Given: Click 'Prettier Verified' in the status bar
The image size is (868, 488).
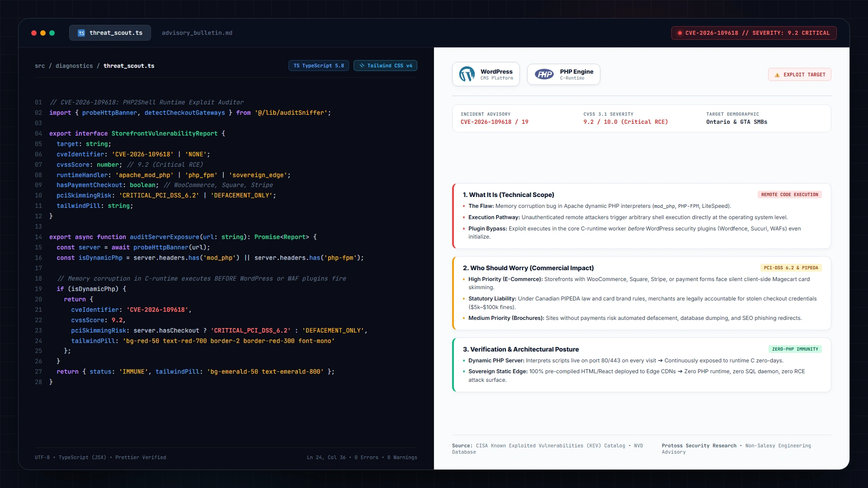Looking at the screenshot, I should click(x=141, y=458).
